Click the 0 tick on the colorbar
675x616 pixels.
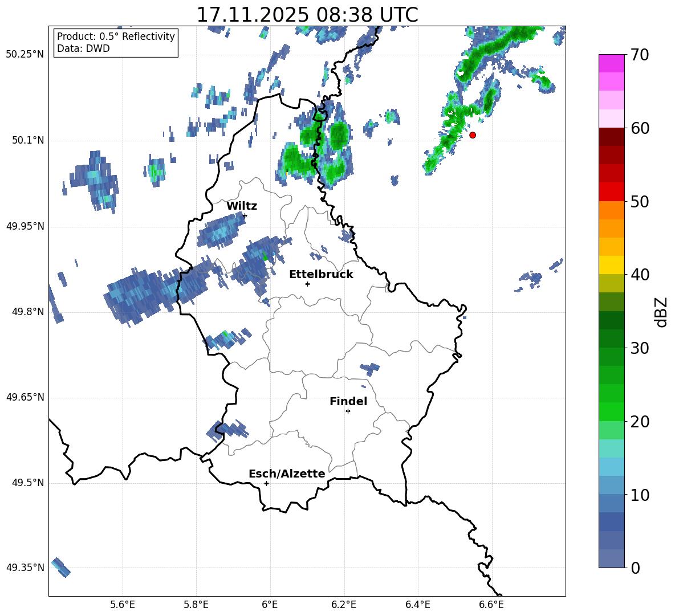(635, 568)
